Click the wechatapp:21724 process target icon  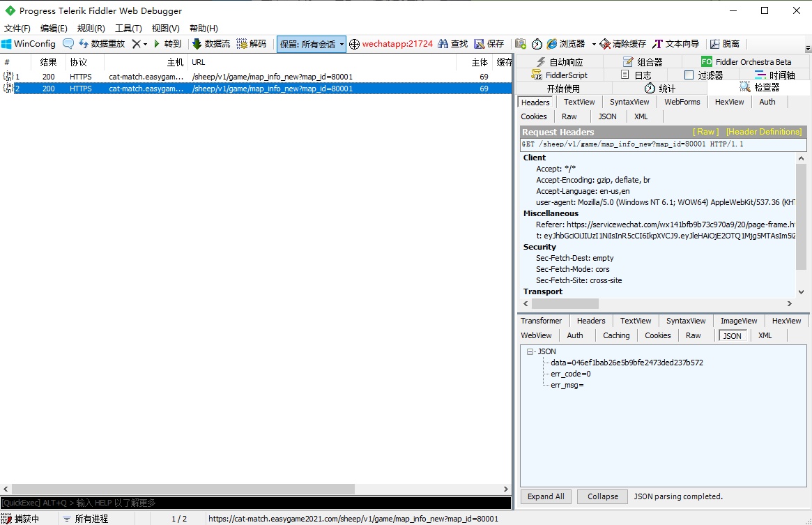click(x=354, y=44)
